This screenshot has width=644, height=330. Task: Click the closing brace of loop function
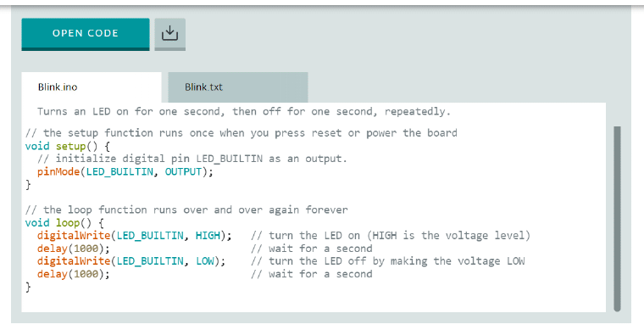point(28,287)
